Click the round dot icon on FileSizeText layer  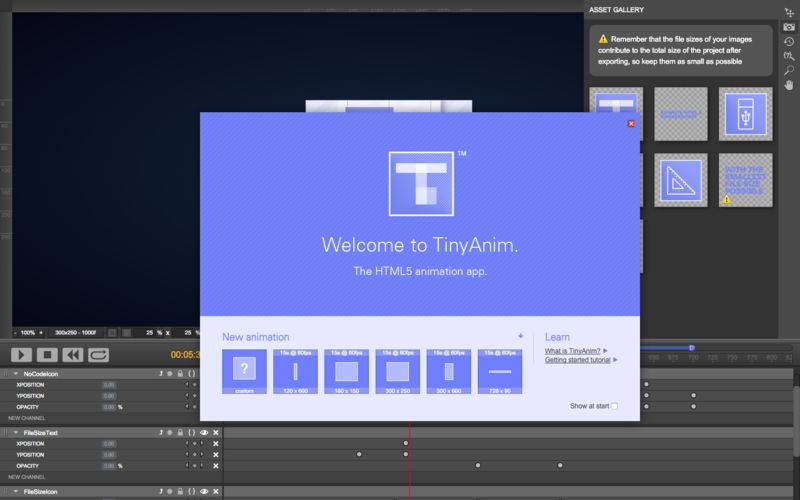[x=170, y=433]
